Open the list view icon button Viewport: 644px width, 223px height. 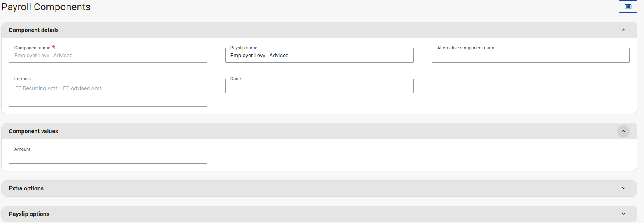click(628, 7)
